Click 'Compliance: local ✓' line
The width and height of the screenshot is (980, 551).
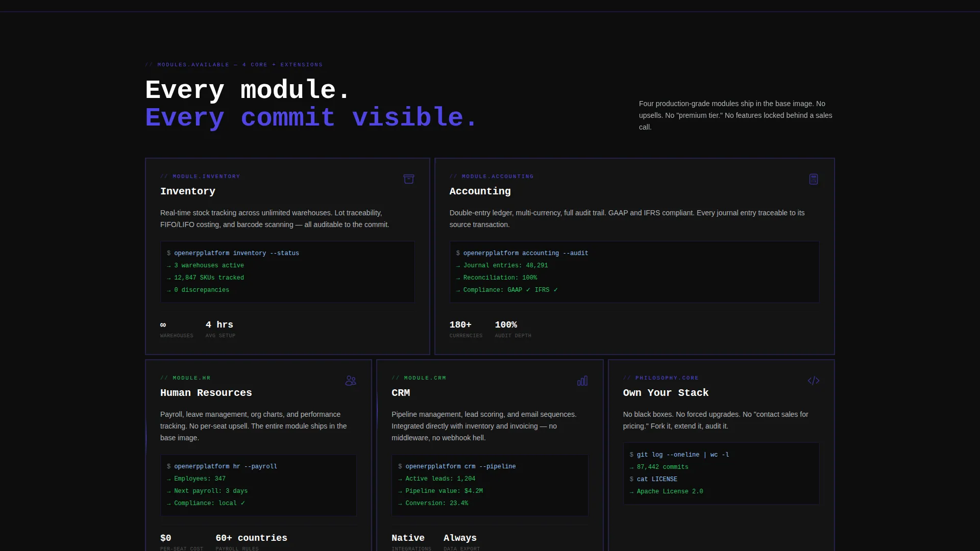[209, 503]
